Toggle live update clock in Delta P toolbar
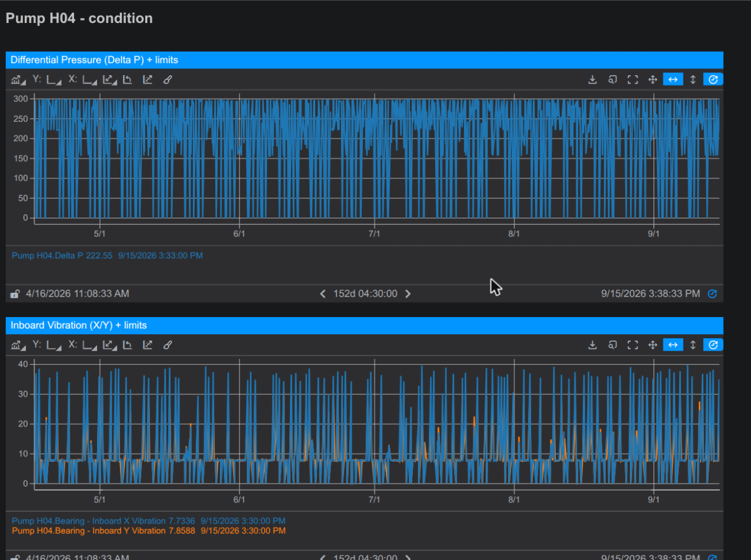This screenshot has width=751, height=560. pyautogui.click(x=713, y=79)
